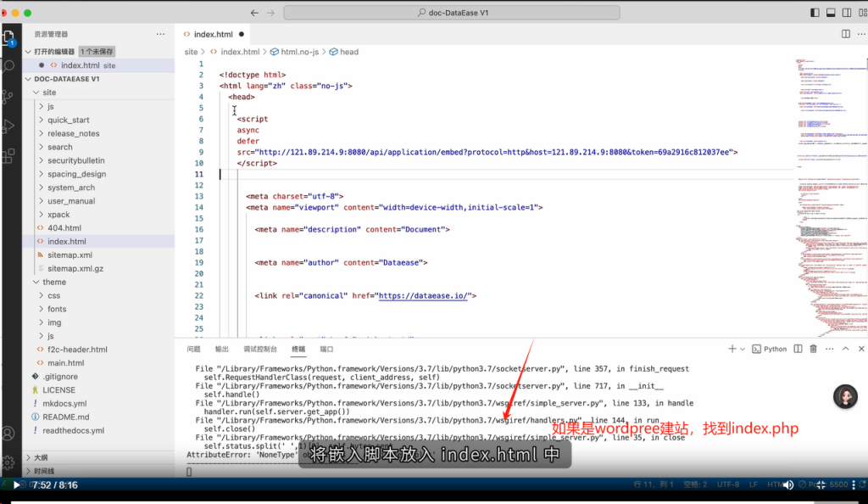The width and height of the screenshot is (868, 504).
Task: Open the Manage gear in the activity bar
Action: click(8, 462)
